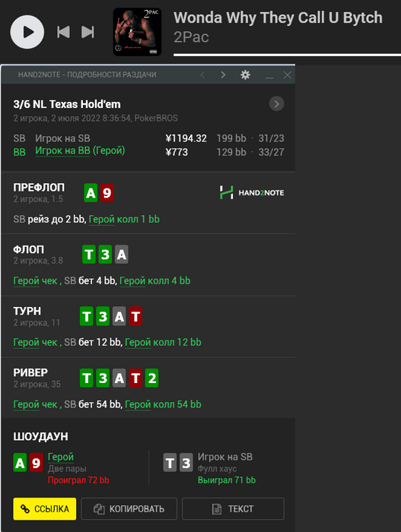The height and width of the screenshot is (532, 401).
Task: Open flop action 'Герой колл 4 bb'
Action: click(155, 281)
